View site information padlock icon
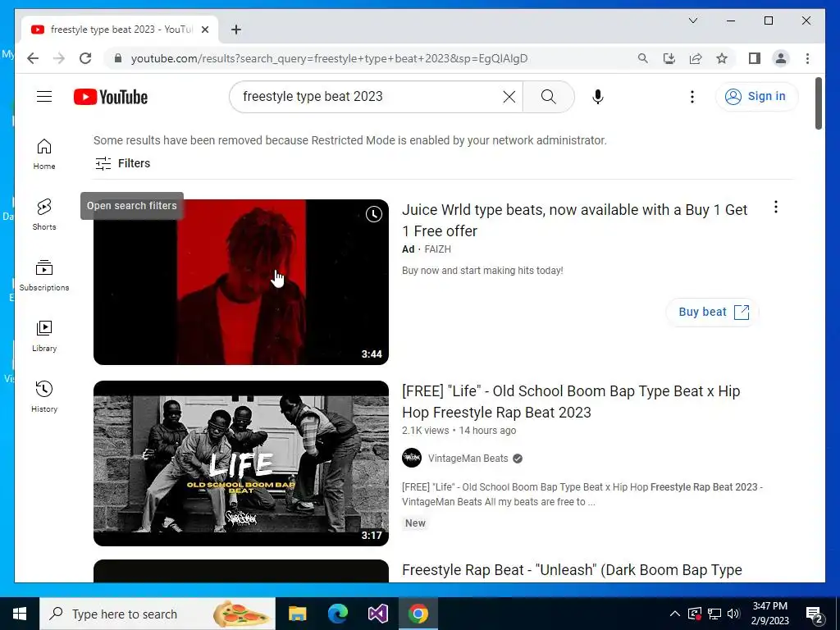Viewport: 840px width, 630px height. [x=118, y=58]
